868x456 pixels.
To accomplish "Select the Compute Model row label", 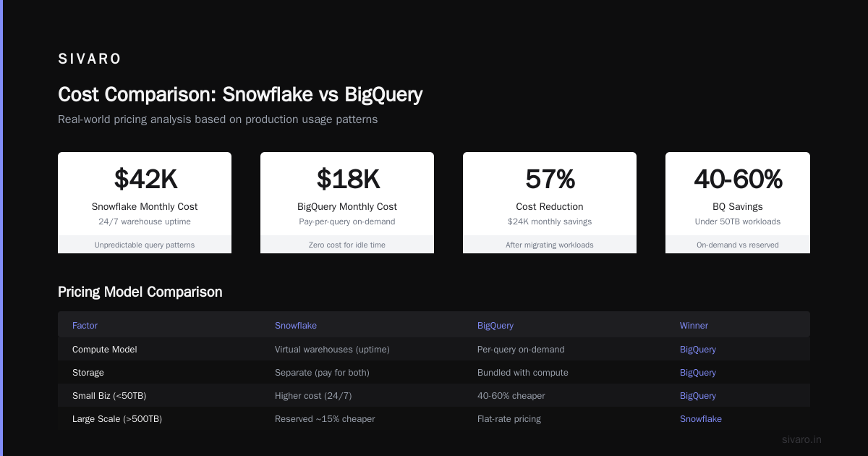I will tap(105, 350).
